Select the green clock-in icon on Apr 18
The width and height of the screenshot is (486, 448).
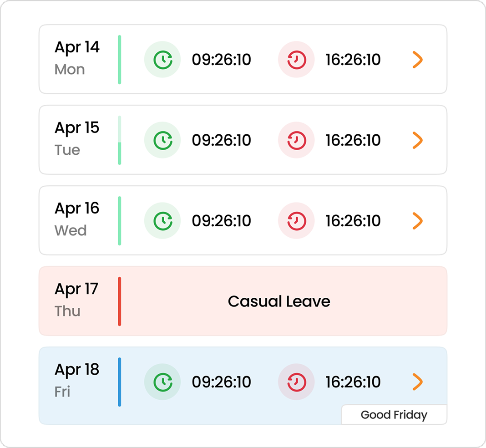coord(162,382)
